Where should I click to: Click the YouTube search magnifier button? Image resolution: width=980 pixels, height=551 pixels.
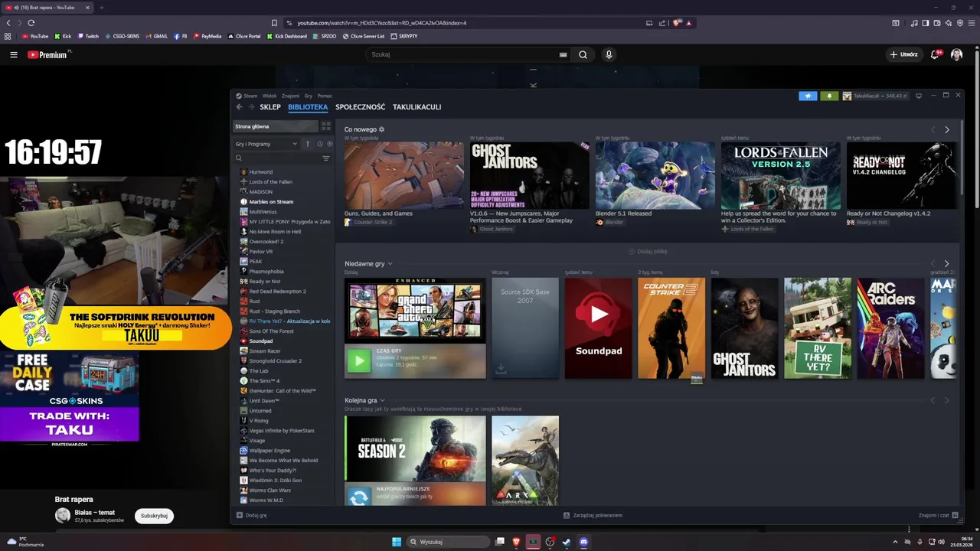pyautogui.click(x=583, y=54)
